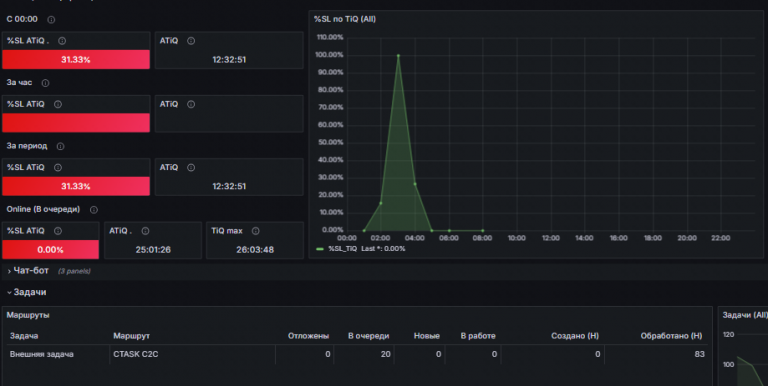
Task: Click "Last *: 0.00%" legend value
Action: pos(384,249)
